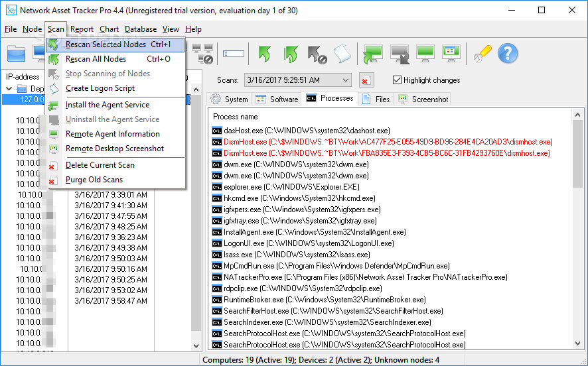Click the Rescan Selected Nodes toolbar arrow
Viewport: 588px width, 366px height.
click(x=264, y=54)
